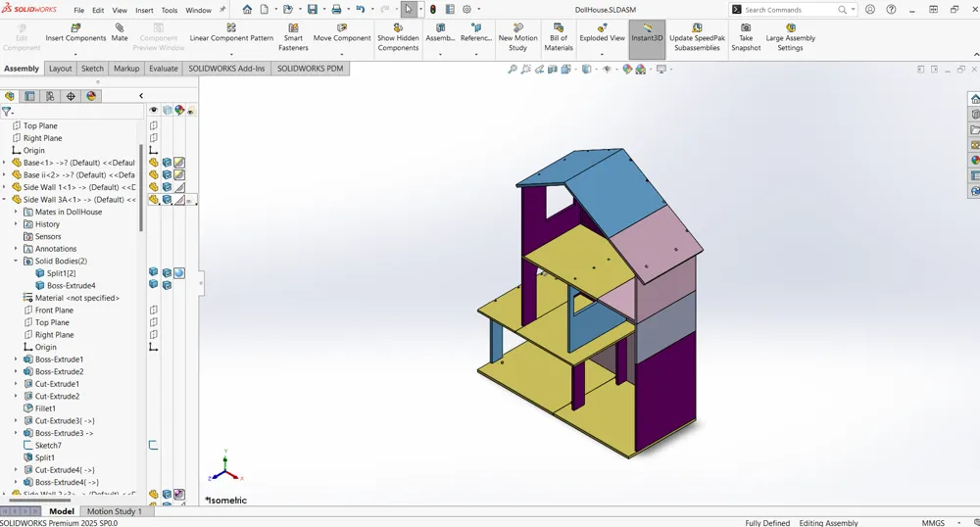The height and width of the screenshot is (527, 980).
Task: Select the Move Component tool
Action: pyautogui.click(x=342, y=33)
